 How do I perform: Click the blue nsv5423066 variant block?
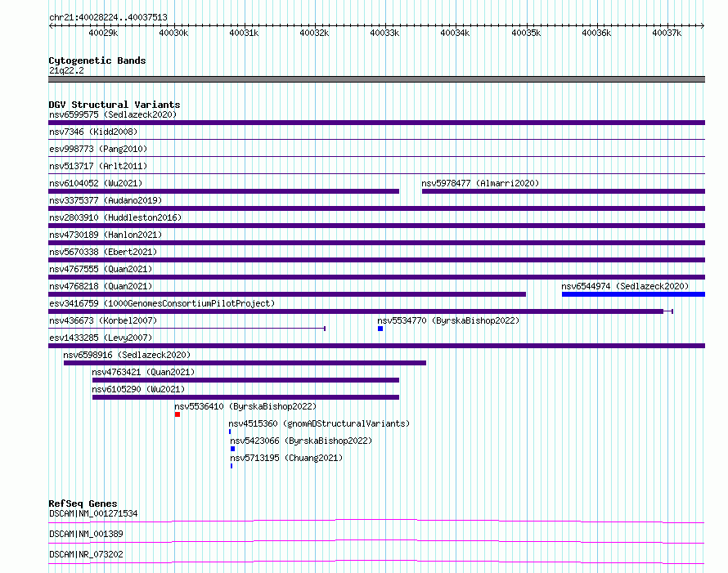tap(232, 449)
